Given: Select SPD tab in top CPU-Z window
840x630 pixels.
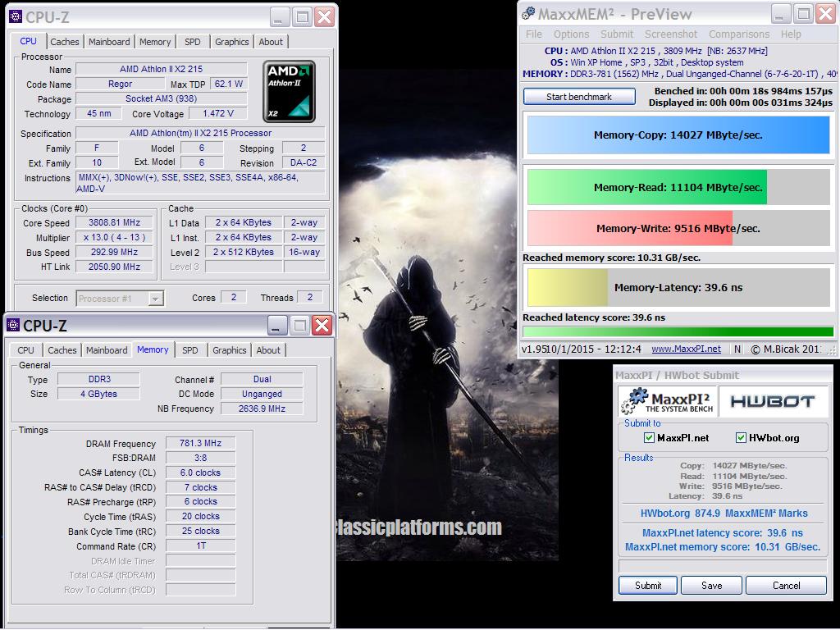Looking at the screenshot, I should [x=192, y=42].
